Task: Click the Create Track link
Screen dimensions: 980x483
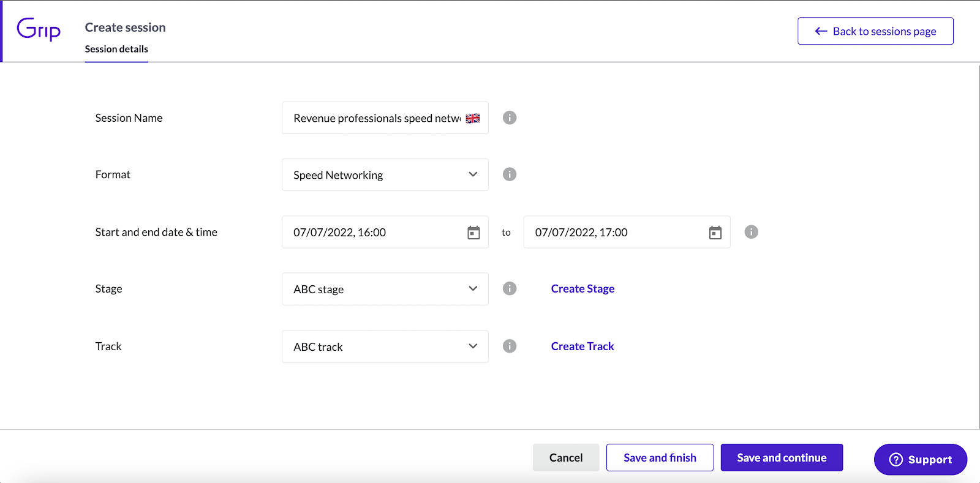Action: tap(582, 346)
